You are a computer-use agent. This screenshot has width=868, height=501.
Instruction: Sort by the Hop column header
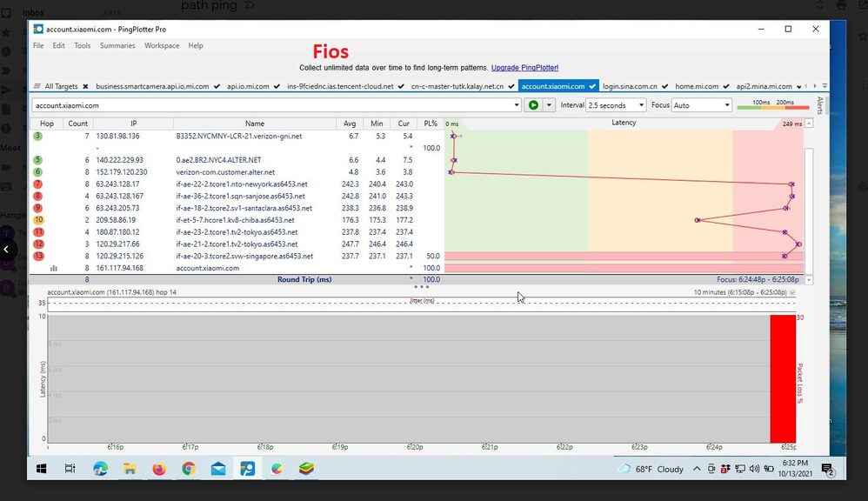pyautogui.click(x=47, y=124)
